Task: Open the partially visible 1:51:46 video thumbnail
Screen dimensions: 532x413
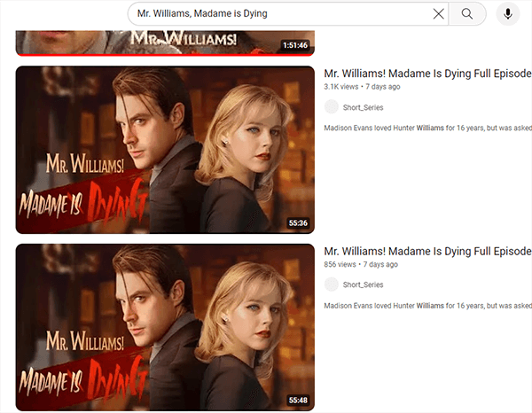Action: pos(165,43)
